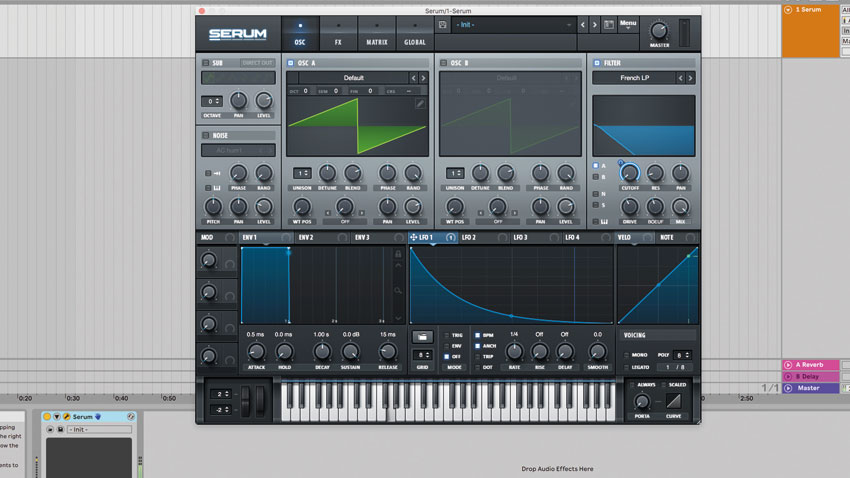850x478 pixels.
Task: Enable the SUB oscillator
Action: 205,63
